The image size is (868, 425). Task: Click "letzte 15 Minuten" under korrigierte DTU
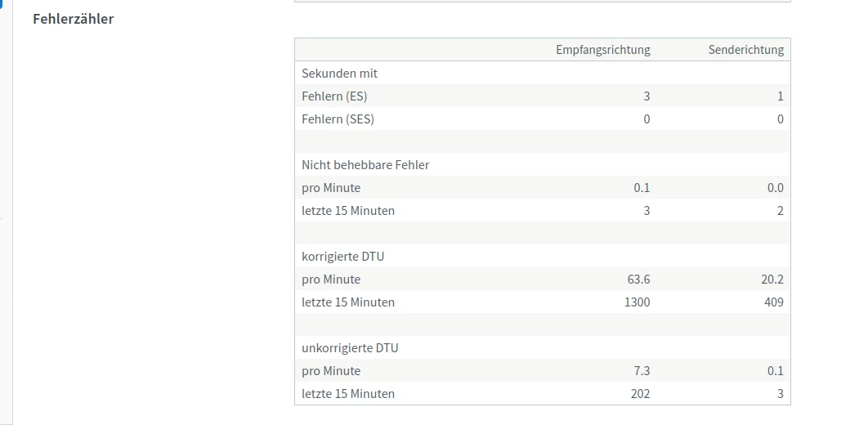click(348, 302)
